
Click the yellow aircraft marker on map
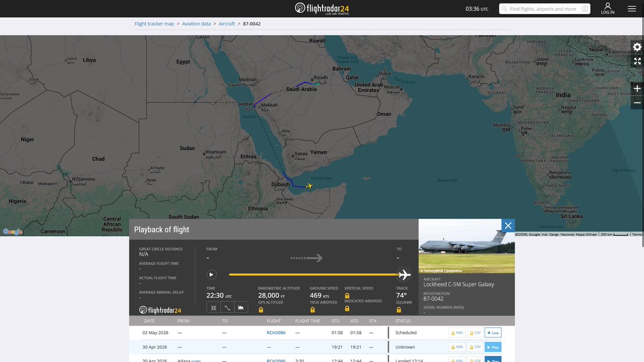click(309, 186)
